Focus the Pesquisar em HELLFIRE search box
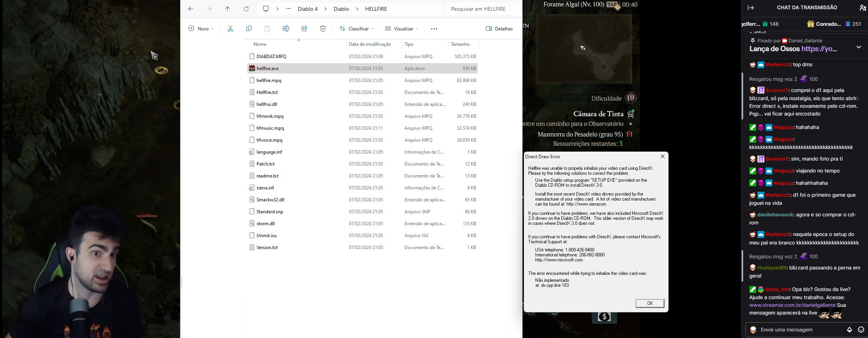The height and width of the screenshot is (338, 868). tap(484, 9)
